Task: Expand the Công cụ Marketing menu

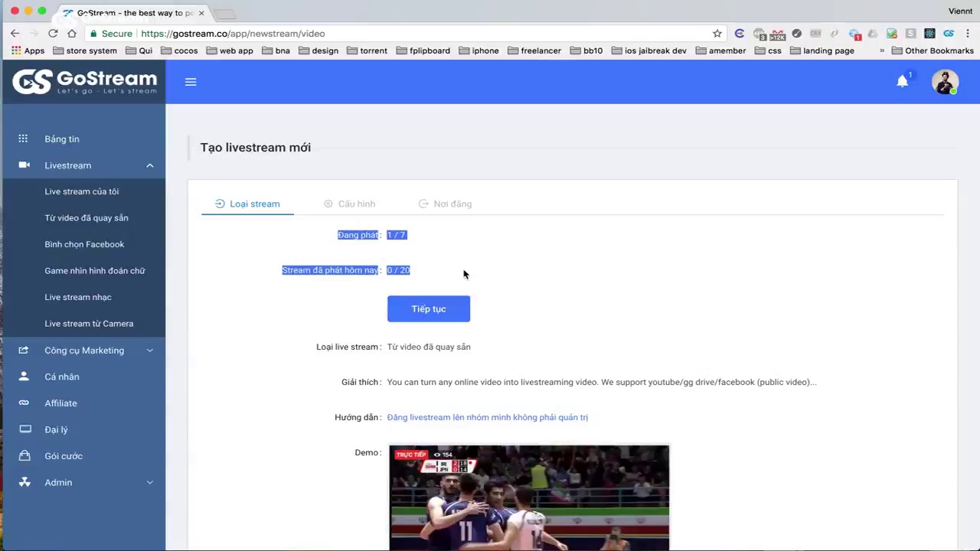Action: click(x=149, y=350)
